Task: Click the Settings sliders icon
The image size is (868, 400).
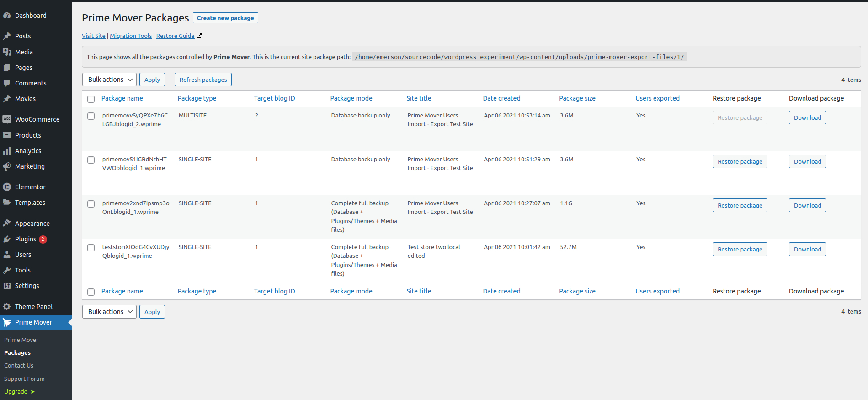Action: (7, 286)
